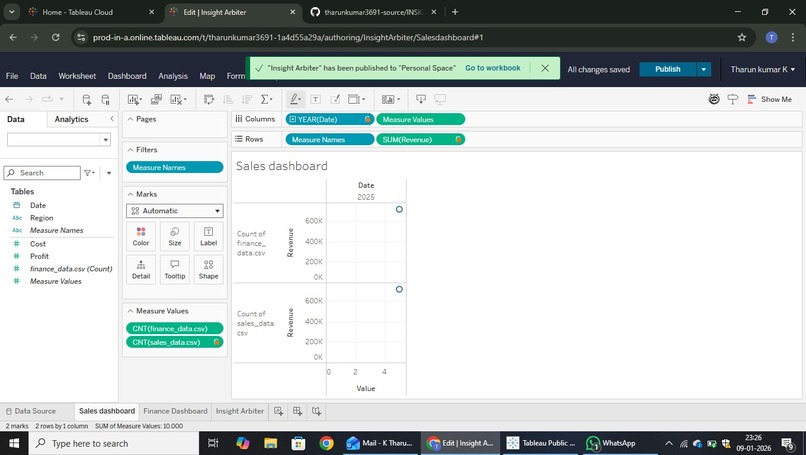Open the Tooltip mark card
This screenshot has height=455, width=806.
click(175, 269)
